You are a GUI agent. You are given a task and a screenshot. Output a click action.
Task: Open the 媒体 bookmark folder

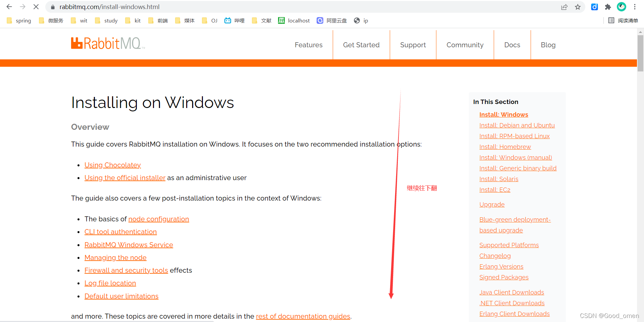185,20
